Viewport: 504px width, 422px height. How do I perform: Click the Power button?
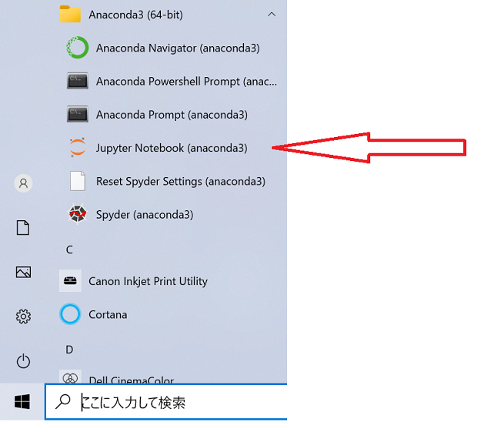click(23, 361)
